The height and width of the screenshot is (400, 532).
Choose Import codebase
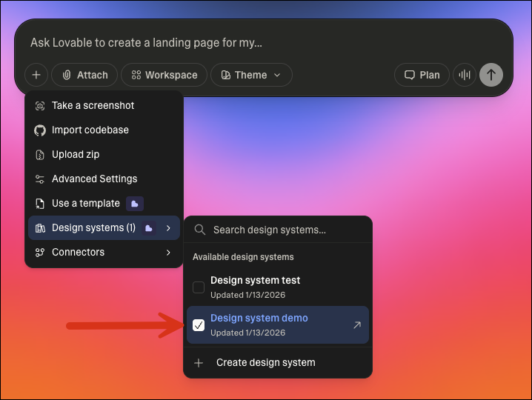[104, 130]
